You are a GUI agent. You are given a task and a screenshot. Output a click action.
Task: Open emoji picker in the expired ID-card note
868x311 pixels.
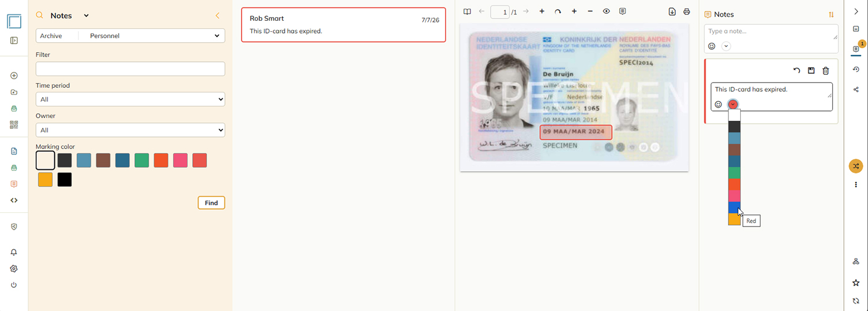[x=718, y=104]
